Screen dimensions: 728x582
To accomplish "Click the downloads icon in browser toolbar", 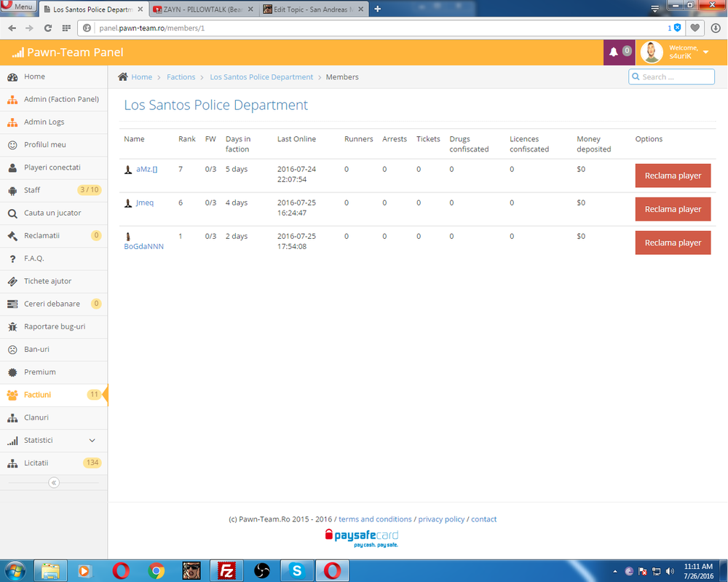I will (716, 28).
